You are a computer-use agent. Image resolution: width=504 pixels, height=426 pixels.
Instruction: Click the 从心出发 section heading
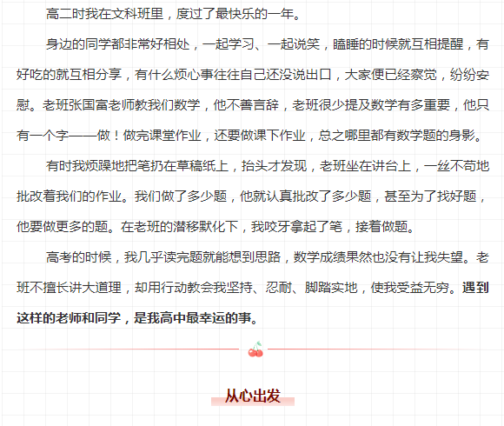pyautogui.click(x=253, y=396)
